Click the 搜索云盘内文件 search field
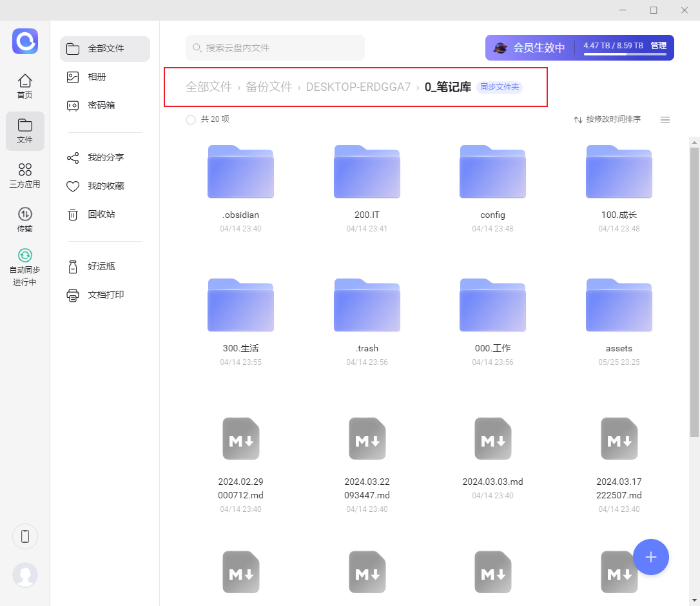 click(x=275, y=48)
